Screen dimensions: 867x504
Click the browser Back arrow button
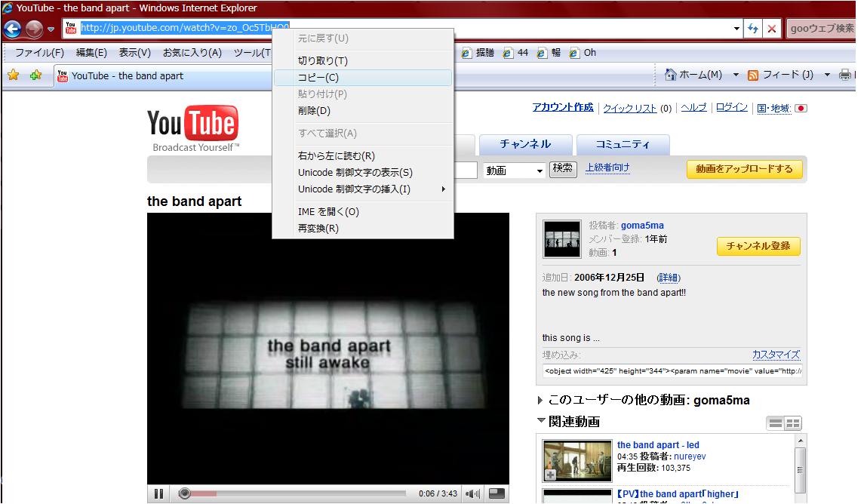12,29
